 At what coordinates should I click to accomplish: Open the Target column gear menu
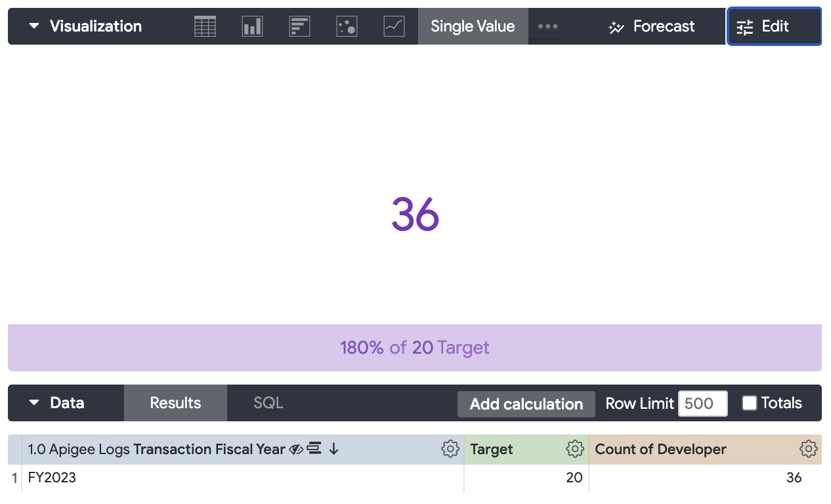point(574,449)
